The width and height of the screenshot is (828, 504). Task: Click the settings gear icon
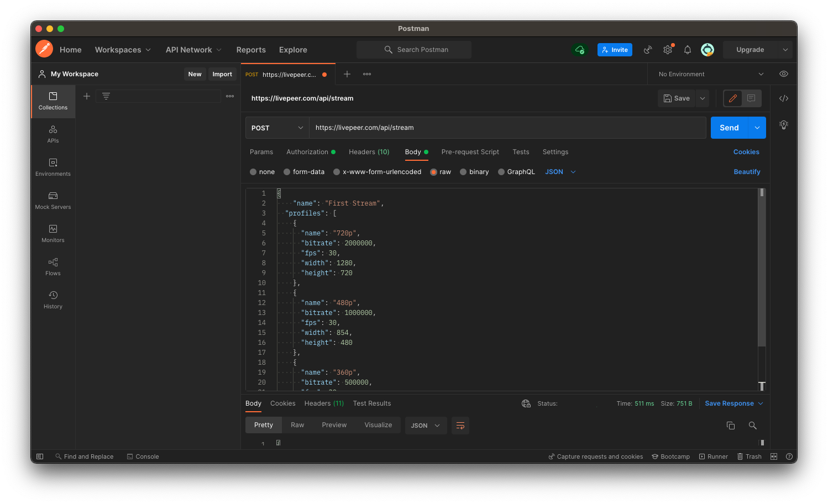pos(668,50)
